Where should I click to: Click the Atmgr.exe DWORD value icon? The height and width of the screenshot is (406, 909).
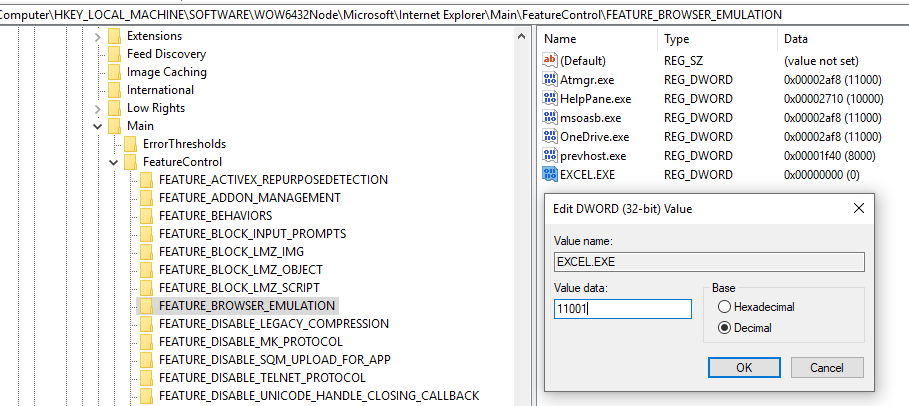549,80
